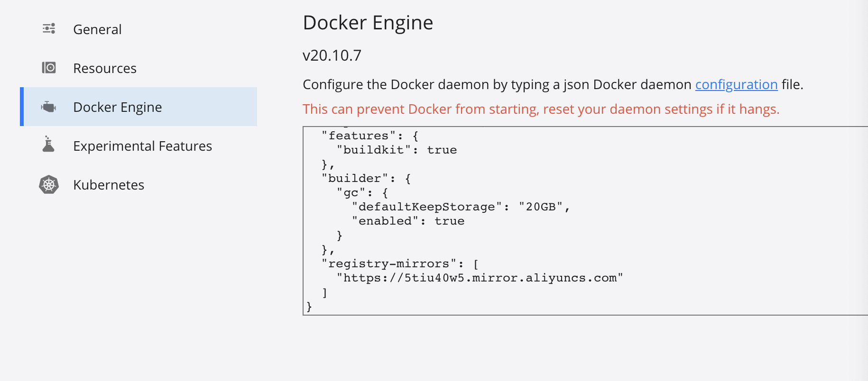Select the Docker Engine sidebar tab

(x=139, y=107)
